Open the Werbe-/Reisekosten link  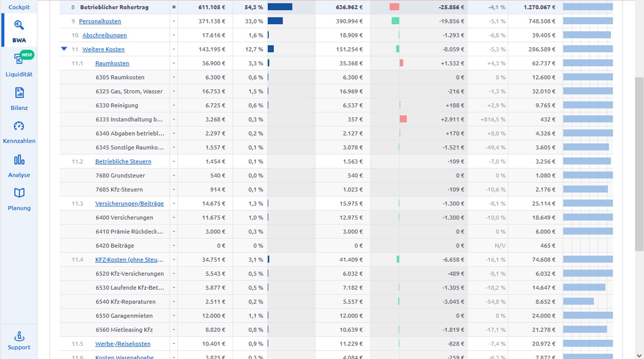point(123,344)
